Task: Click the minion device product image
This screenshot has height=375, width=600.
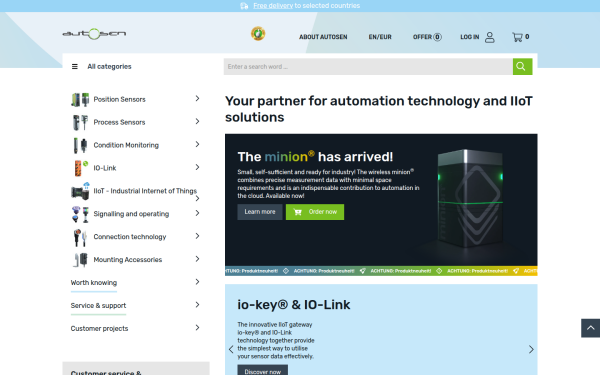Action: 470,199
